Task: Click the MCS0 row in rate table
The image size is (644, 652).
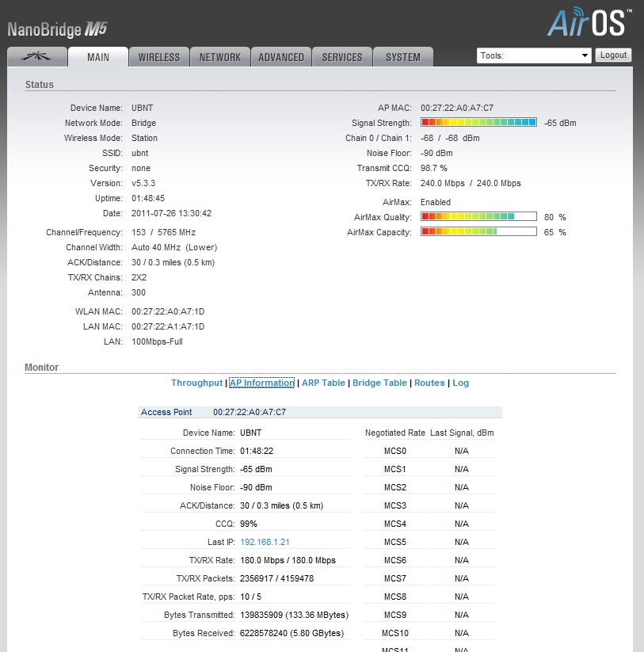Action: [429, 451]
